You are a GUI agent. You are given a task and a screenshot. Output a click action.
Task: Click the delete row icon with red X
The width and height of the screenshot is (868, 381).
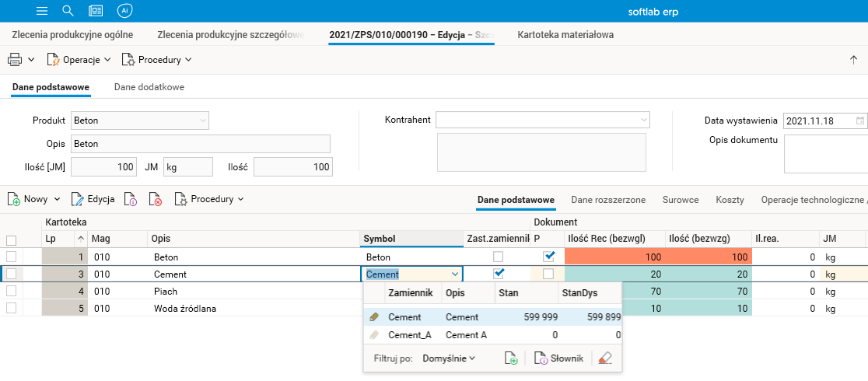156,199
